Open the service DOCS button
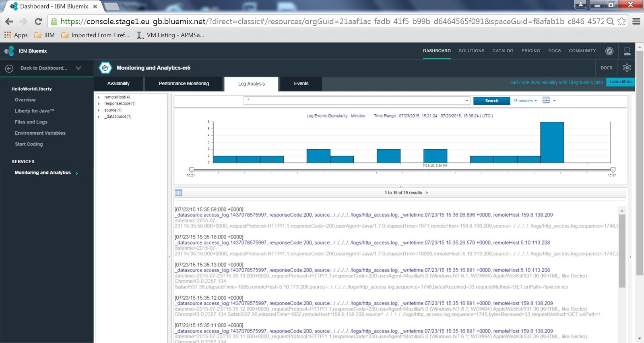The height and width of the screenshot is (343, 644). [x=606, y=68]
